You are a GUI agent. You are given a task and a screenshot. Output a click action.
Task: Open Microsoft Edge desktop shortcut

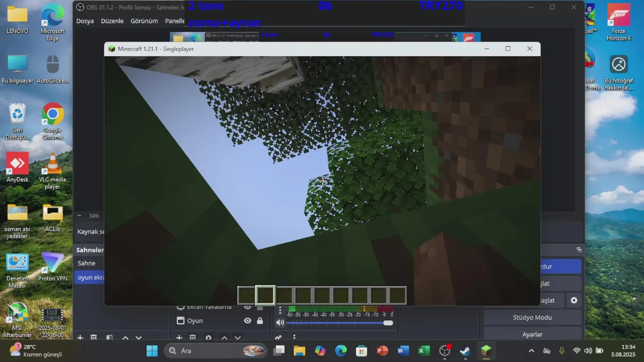tap(53, 23)
